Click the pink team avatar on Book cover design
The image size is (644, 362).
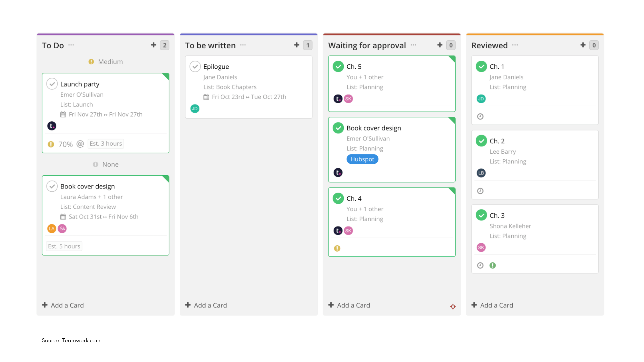click(x=62, y=229)
